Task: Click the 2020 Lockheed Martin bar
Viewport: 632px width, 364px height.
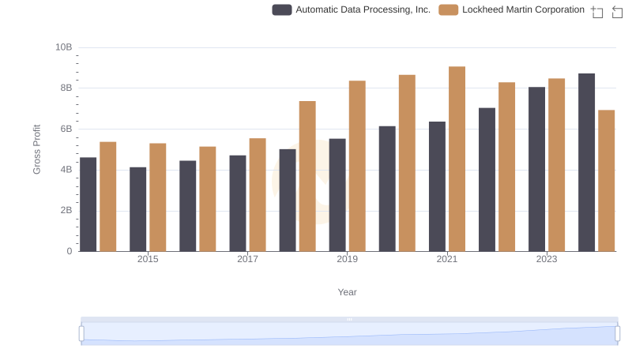Action: click(407, 163)
